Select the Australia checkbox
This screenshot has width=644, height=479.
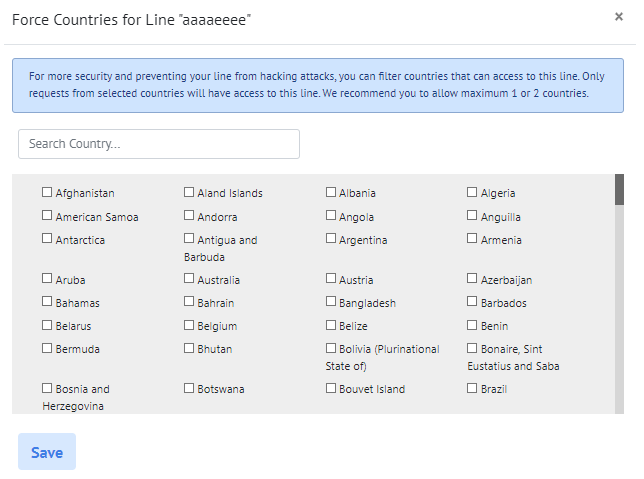pyautogui.click(x=189, y=279)
